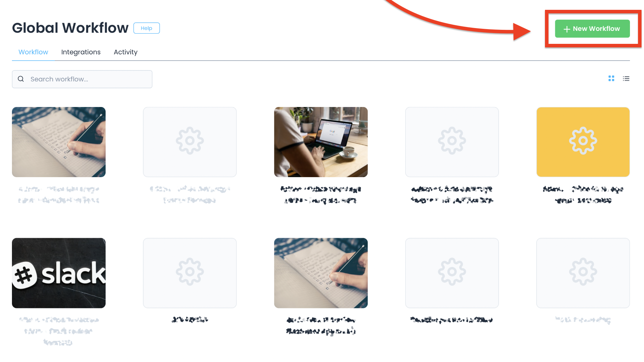Image resolution: width=644 pixels, height=362 pixels.
Task: Click the plus icon inside New Workflow
Action: (x=566, y=29)
